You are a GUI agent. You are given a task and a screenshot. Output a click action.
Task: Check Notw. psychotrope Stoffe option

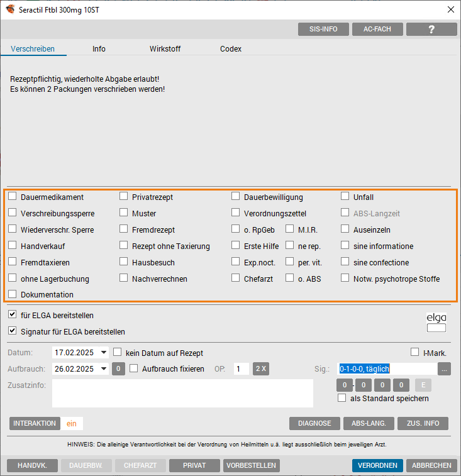point(345,278)
